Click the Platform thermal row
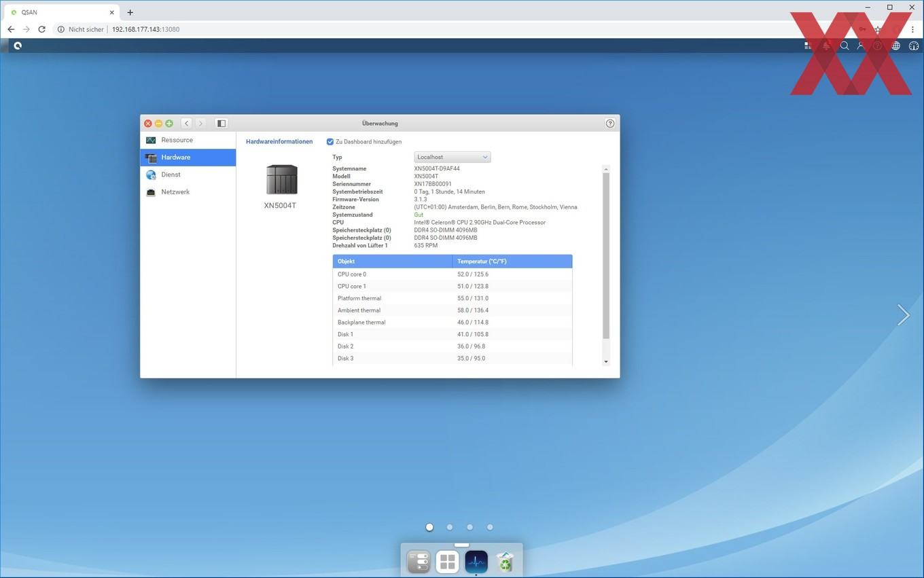Viewport: 924px width, 578px height. click(452, 298)
